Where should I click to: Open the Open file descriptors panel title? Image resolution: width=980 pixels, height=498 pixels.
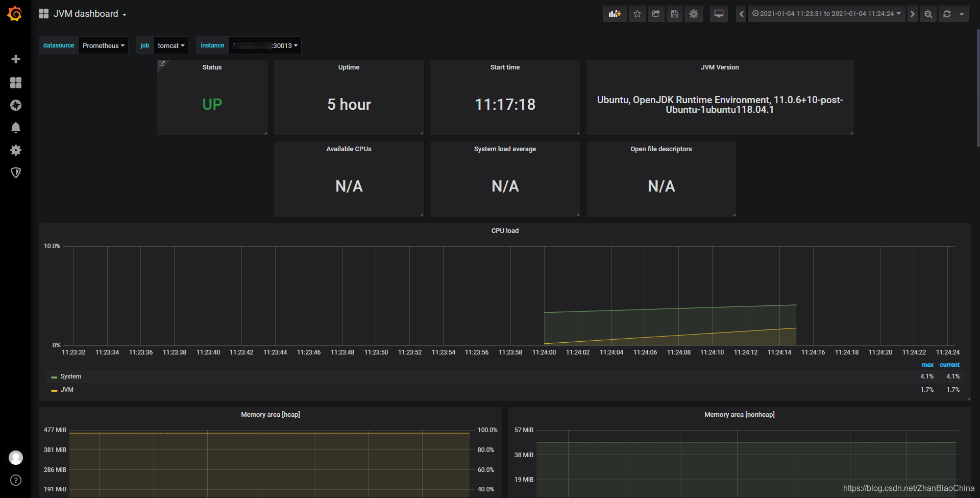pos(661,149)
